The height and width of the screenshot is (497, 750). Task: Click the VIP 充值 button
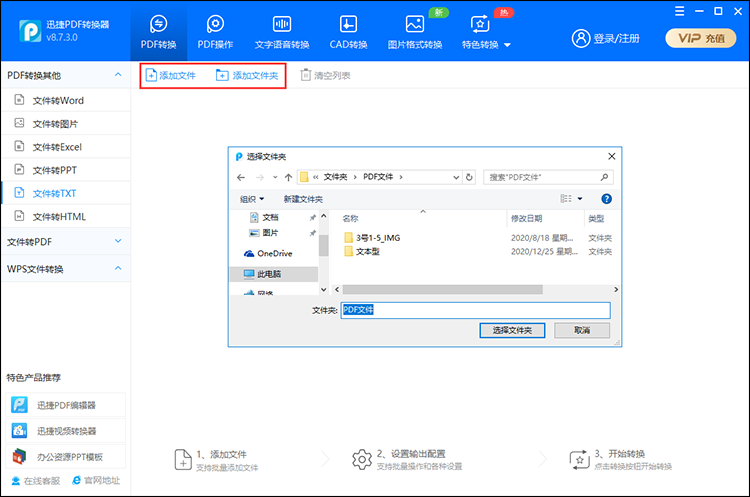[x=701, y=38]
